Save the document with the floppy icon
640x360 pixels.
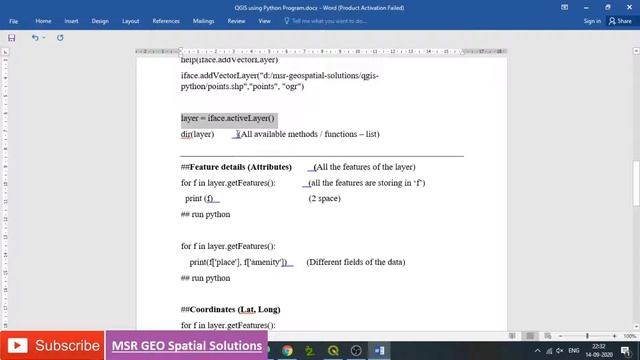click(11, 38)
